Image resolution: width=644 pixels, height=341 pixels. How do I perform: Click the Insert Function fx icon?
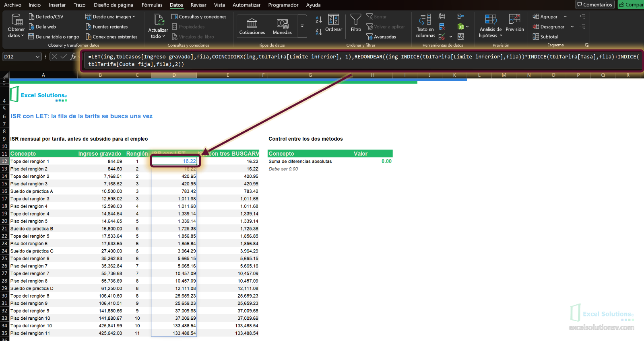73,57
